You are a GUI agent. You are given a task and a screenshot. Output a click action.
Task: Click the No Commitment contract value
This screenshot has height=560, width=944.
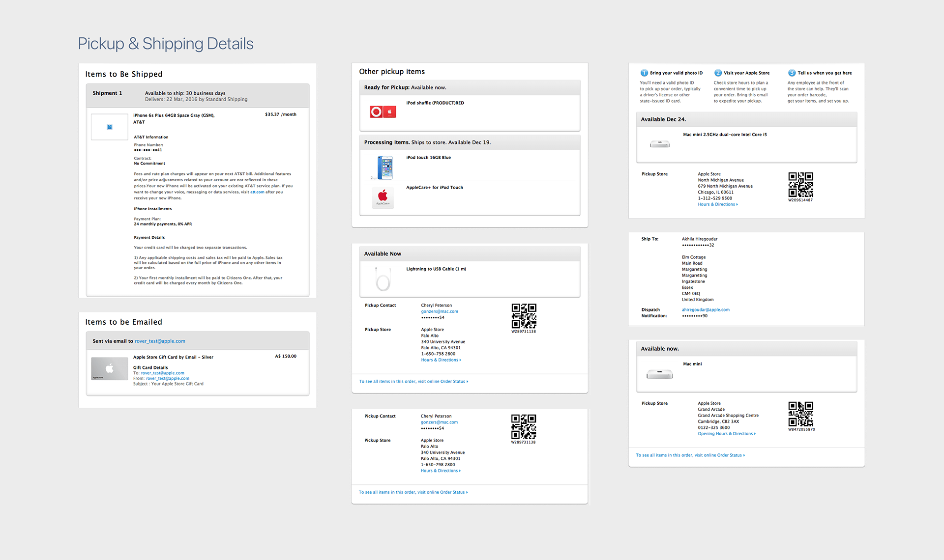[x=149, y=164]
